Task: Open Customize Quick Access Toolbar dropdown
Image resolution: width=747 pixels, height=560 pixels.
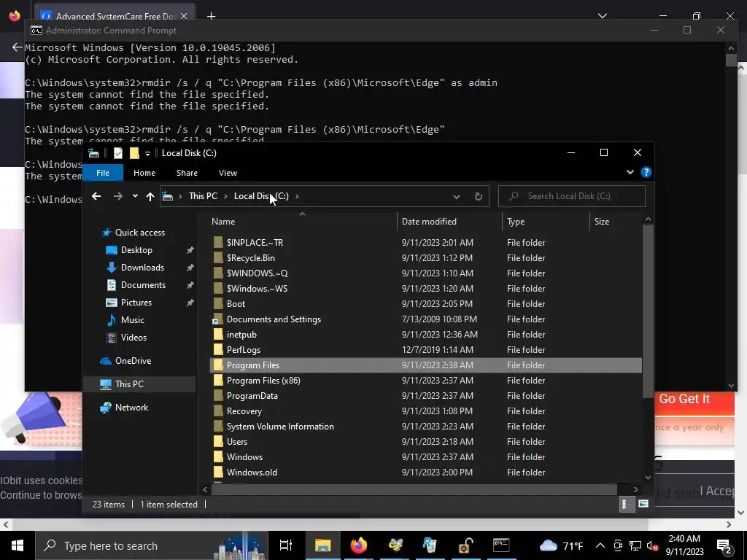Action: point(147,153)
